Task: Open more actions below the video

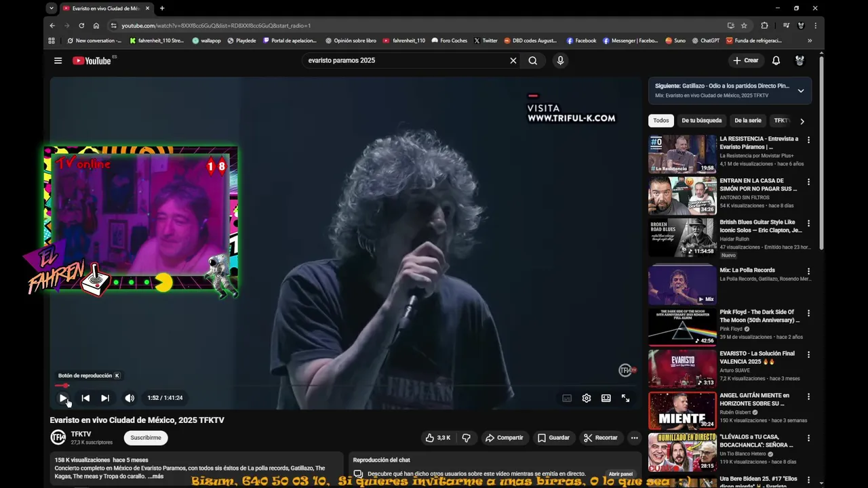Action: tap(635, 438)
